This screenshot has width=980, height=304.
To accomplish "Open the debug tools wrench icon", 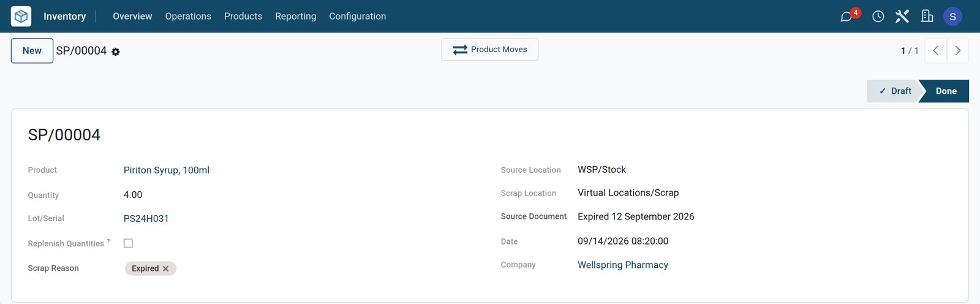I will click(x=902, y=17).
